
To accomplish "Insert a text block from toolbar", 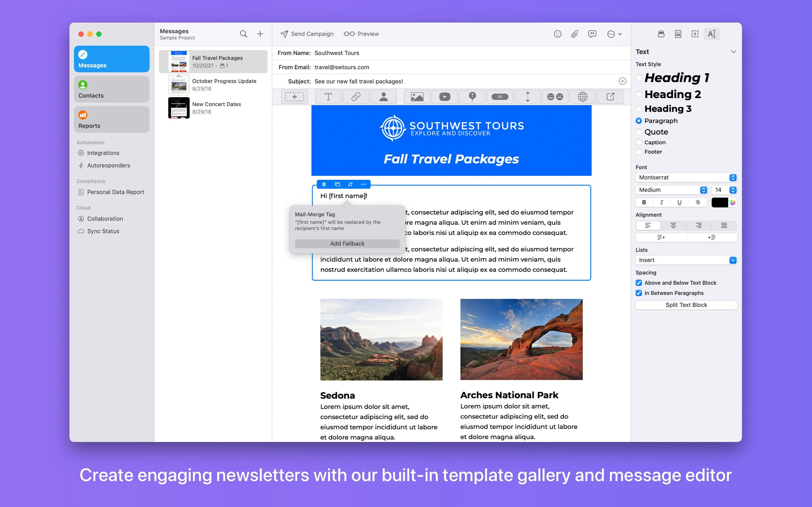I will pos(328,97).
